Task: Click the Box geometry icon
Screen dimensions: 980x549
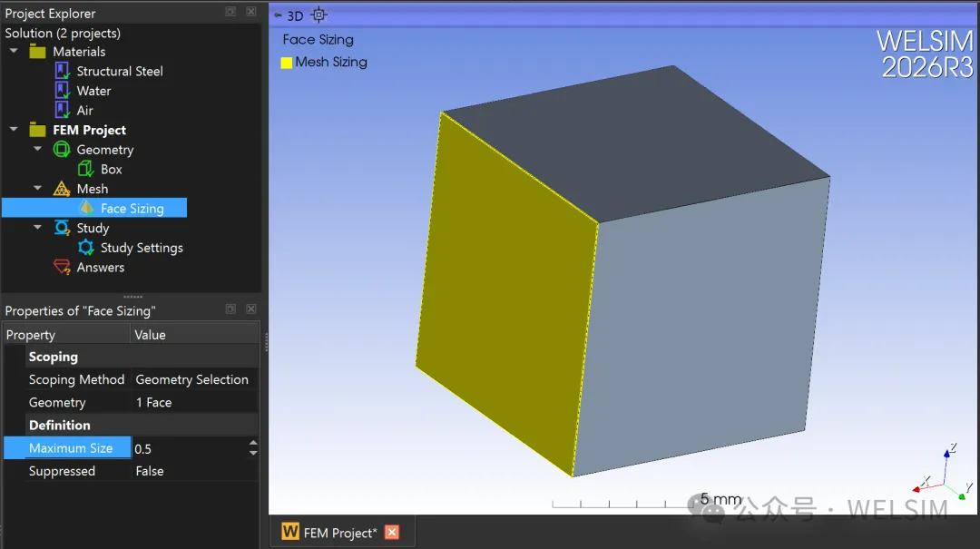Action: (x=85, y=169)
